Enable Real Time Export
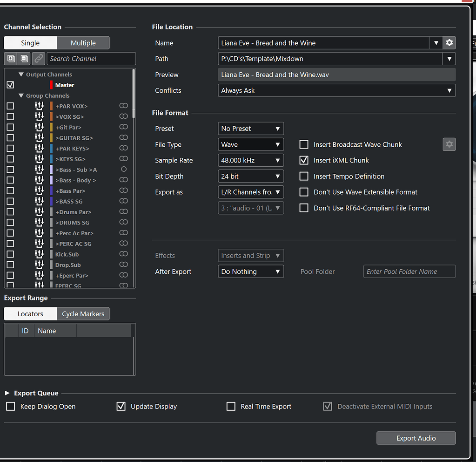This screenshot has height=462, width=476. pyautogui.click(x=231, y=406)
